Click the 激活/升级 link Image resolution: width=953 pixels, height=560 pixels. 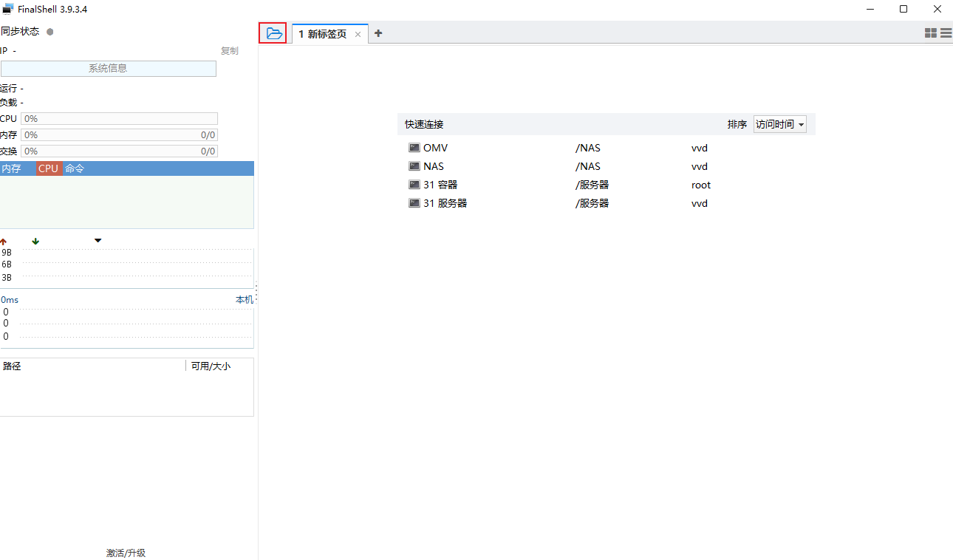(126, 553)
